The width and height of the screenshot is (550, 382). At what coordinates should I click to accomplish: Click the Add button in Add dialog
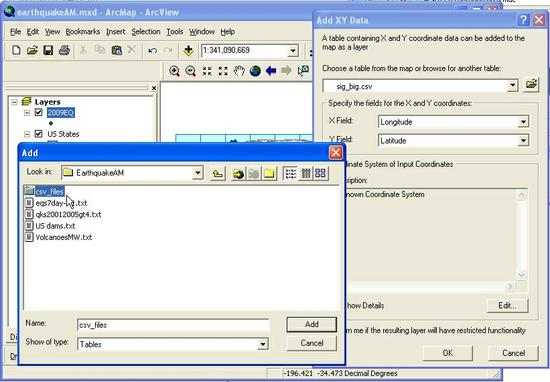pyautogui.click(x=311, y=324)
